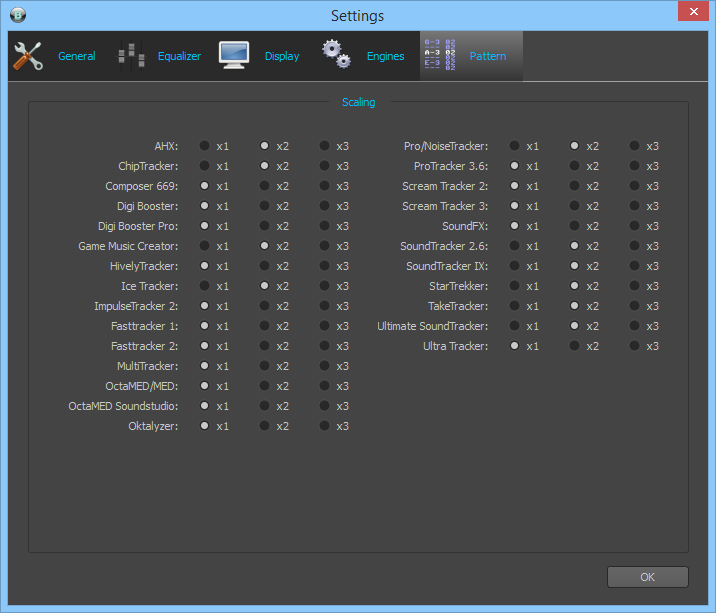
Task: Click the Display monitor icon
Action: click(x=234, y=55)
